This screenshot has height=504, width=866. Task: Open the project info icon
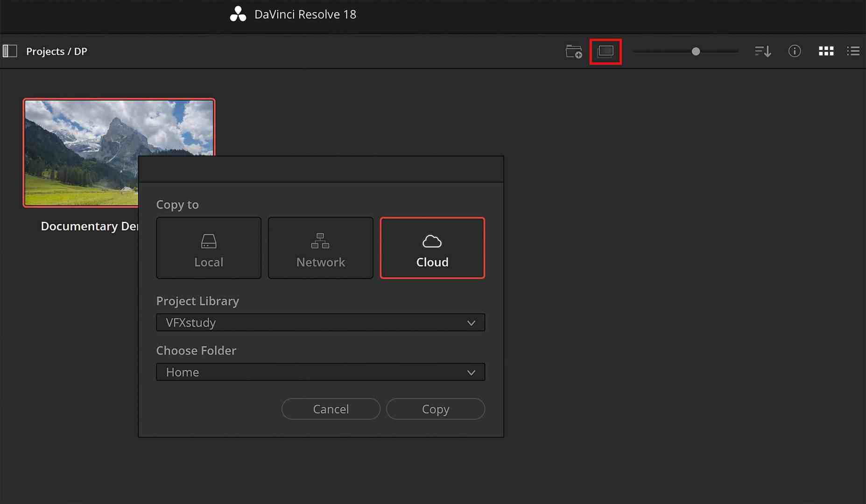click(795, 51)
